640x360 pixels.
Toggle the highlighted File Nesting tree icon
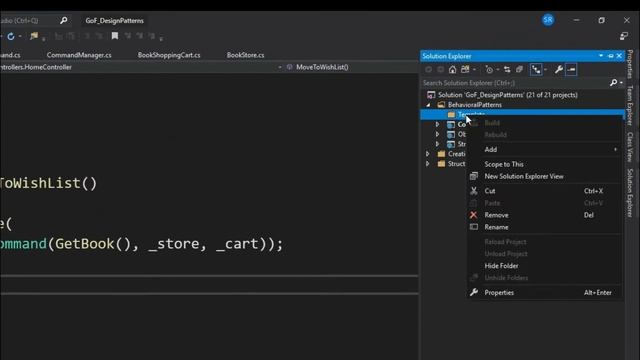click(536, 70)
